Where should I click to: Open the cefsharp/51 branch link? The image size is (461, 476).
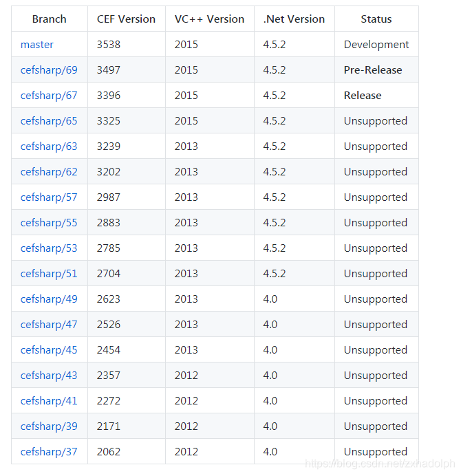(x=49, y=274)
